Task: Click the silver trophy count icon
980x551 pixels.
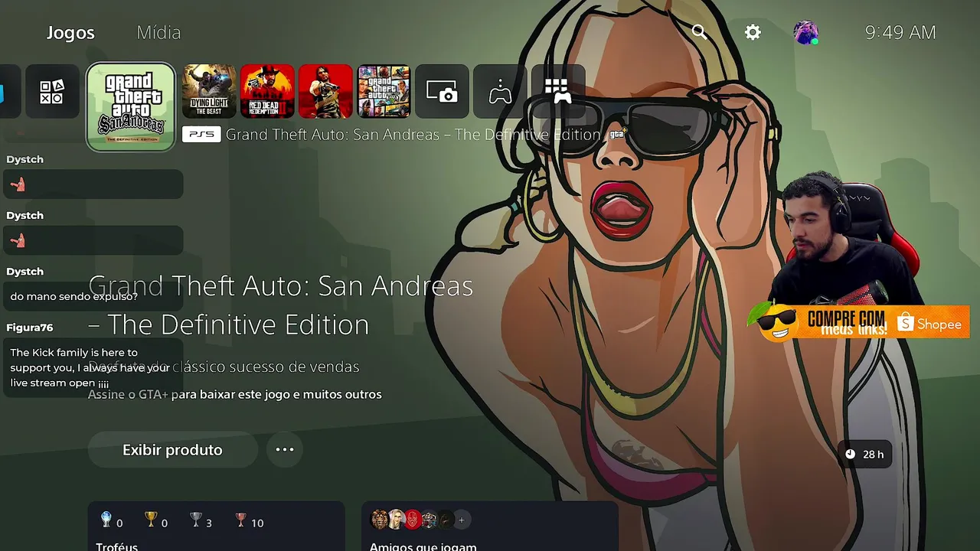Action: (x=196, y=521)
